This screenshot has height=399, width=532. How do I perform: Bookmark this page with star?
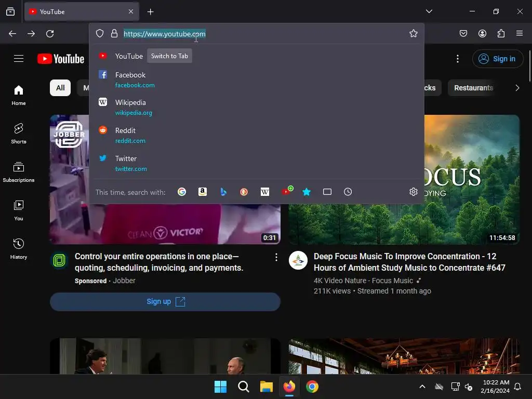click(x=413, y=33)
